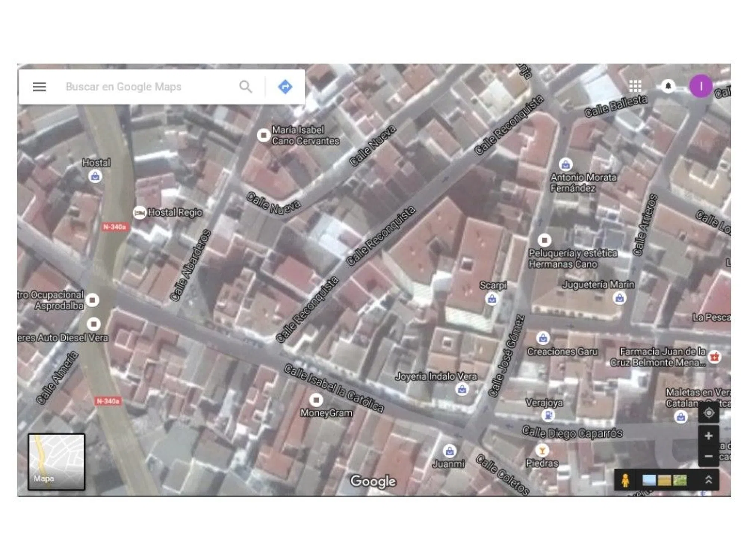Open the green imagery thumbnail
This screenshot has width=747, height=560.
tap(680, 480)
